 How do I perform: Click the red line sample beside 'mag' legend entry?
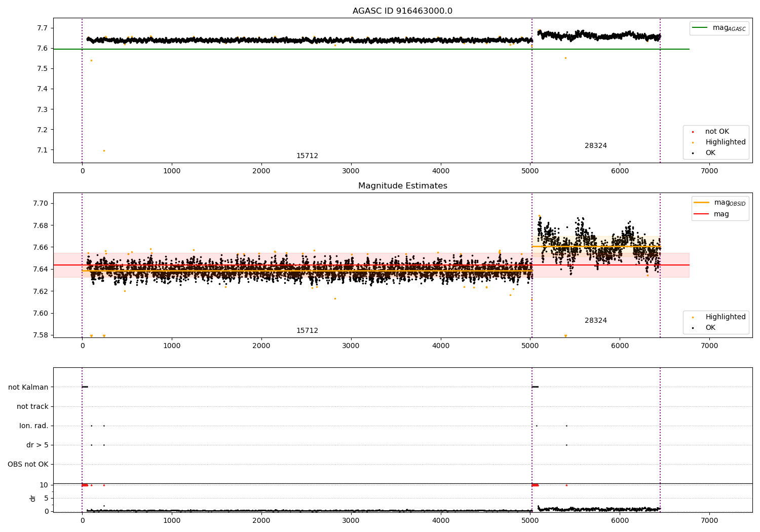click(x=702, y=214)
